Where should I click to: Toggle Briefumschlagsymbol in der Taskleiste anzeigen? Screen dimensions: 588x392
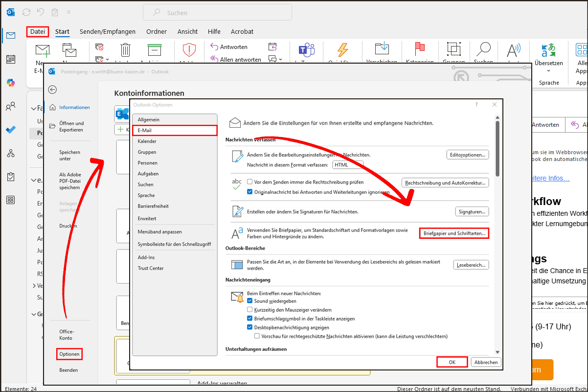click(x=250, y=319)
